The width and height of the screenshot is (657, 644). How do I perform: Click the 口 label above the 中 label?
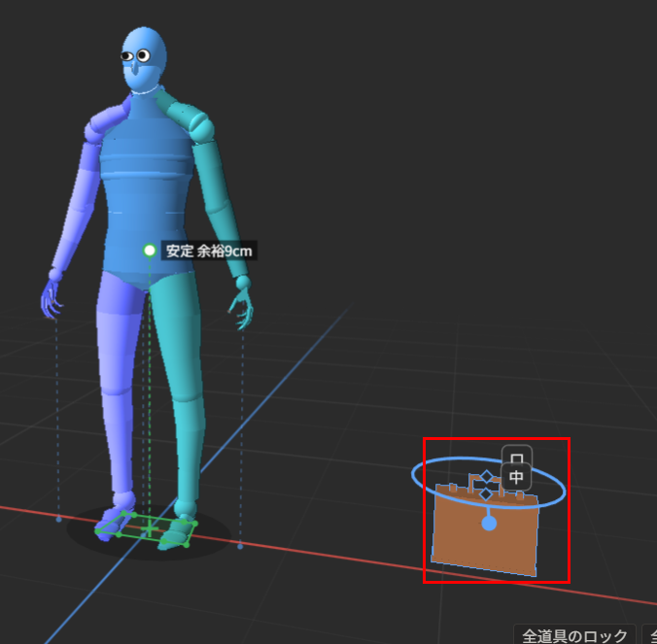(x=517, y=456)
